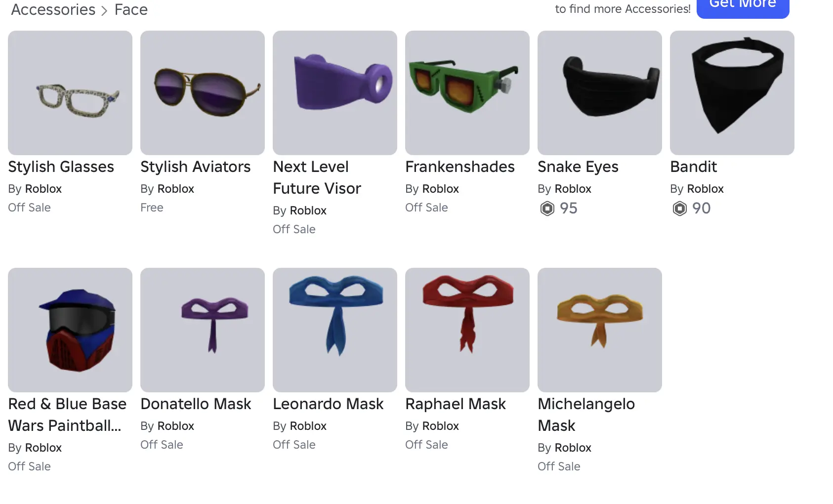Select the purple Donatello Mask thumbnail
833x504 pixels.
coord(203,330)
